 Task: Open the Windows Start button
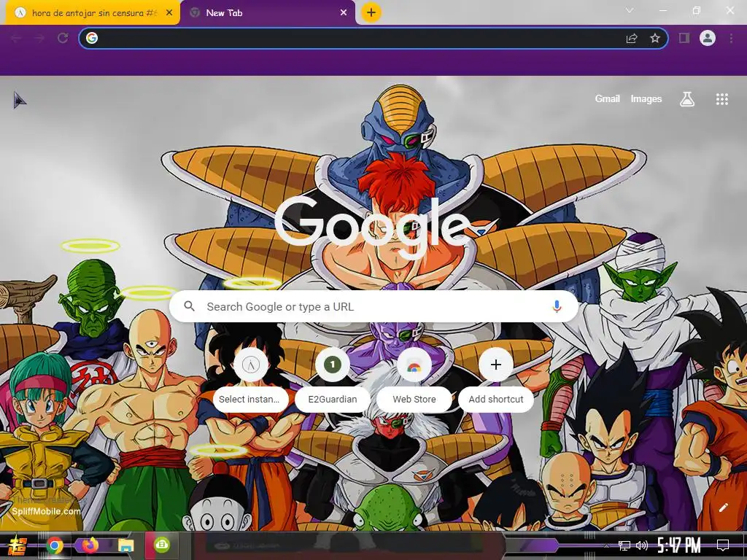pos(17,545)
